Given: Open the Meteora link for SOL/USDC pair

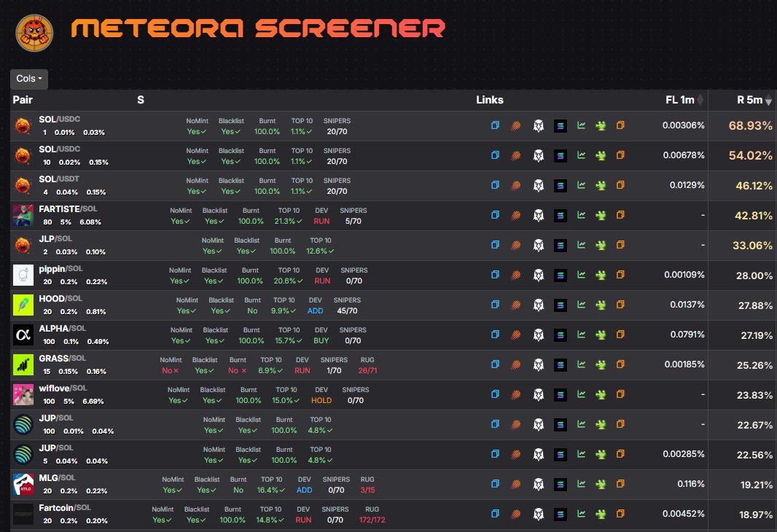Looking at the screenshot, I should point(517,125).
